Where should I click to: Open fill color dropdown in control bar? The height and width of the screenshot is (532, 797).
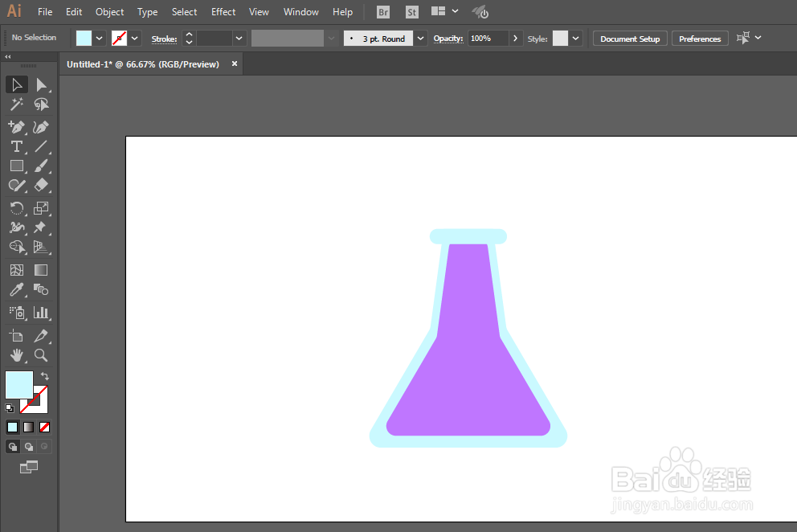click(99, 38)
